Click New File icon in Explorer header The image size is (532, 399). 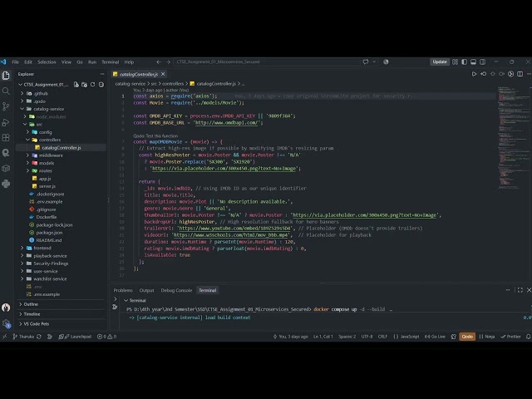pos(76,85)
